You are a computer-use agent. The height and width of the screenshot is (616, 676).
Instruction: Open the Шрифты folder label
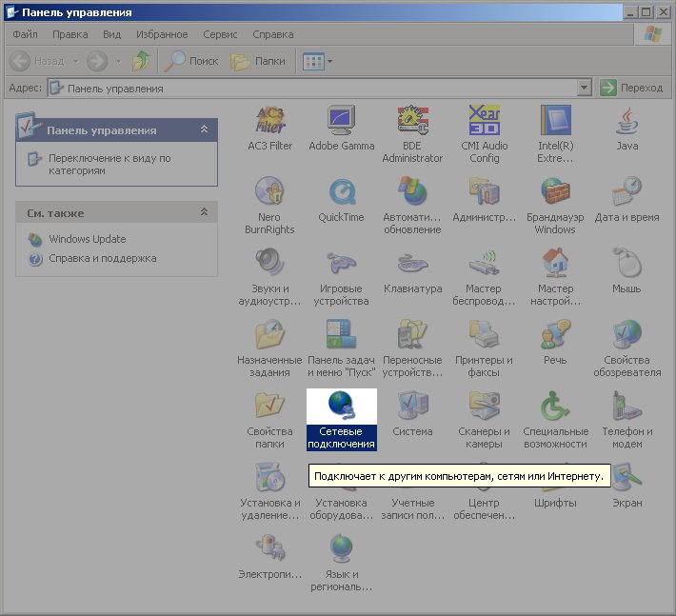(x=555, y=503)
